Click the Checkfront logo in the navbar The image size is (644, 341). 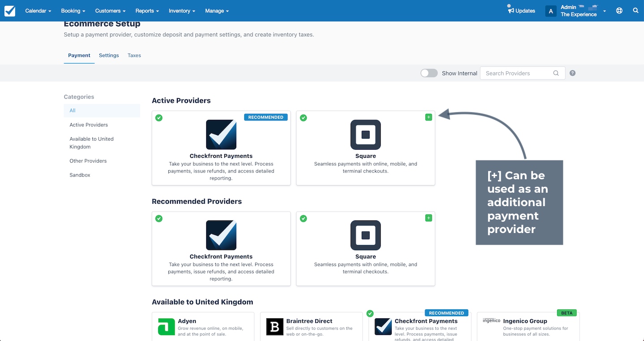(10, 11)
